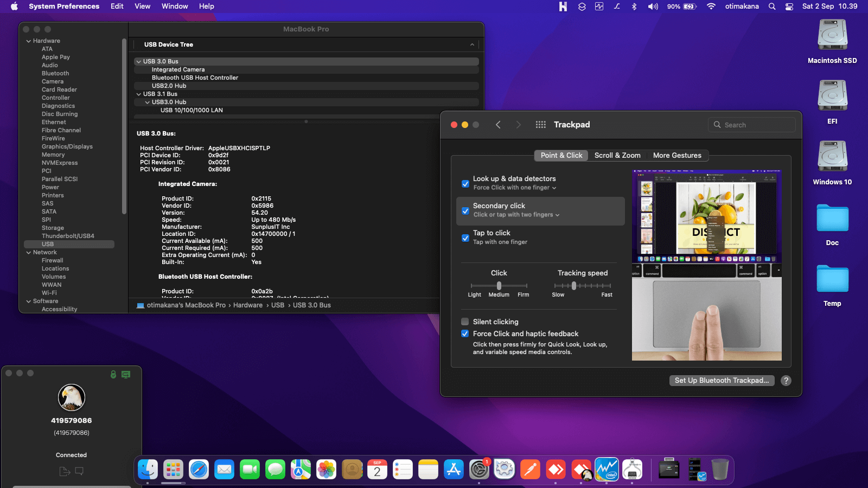The image size is (868, 488).
Task: Select Bluetooth USB Host Controller row
Action: tap(307, 78)
